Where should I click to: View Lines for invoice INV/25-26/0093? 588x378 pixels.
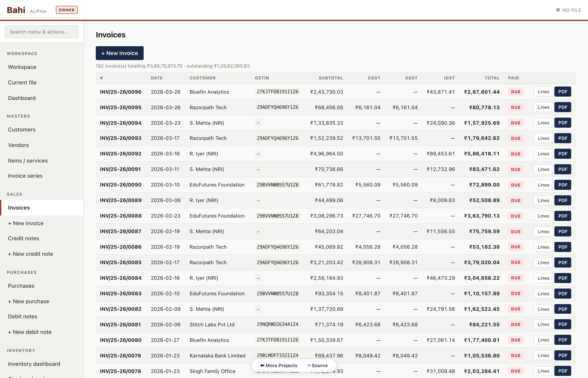click(543, 138)
